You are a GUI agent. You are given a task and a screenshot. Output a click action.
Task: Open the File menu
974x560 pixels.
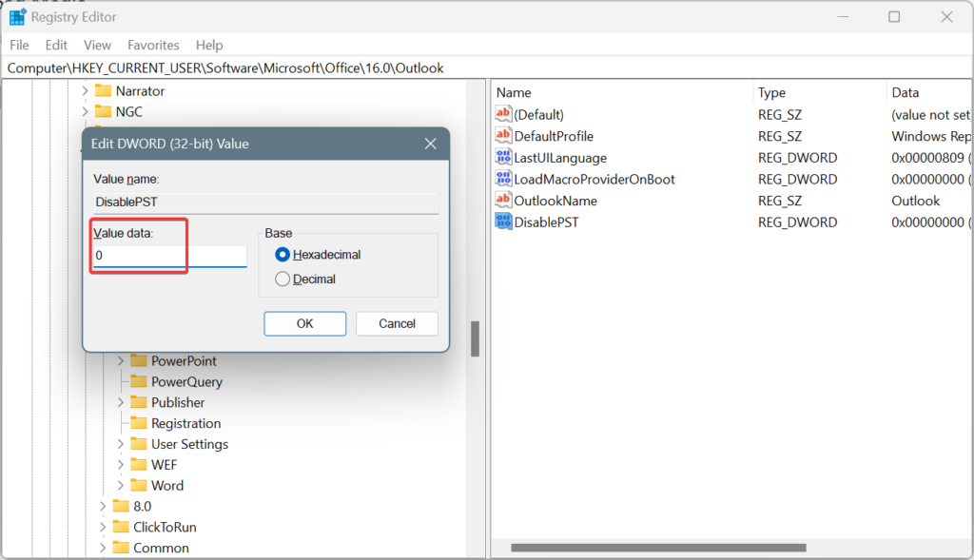pos(19,46)
